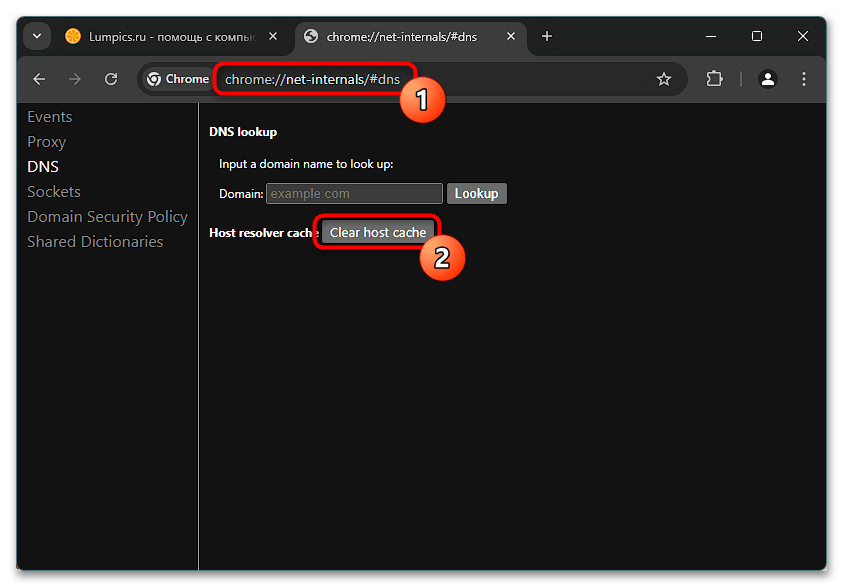Close the Chrome window
Viewport: 843px width, 587px height.
pos(803,37)
